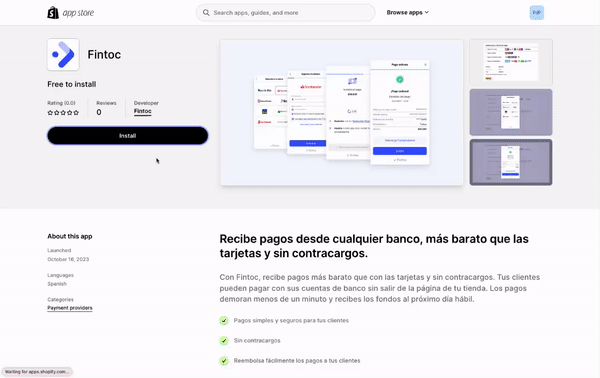
Task: Click the Free to install text
Action: [x=72, y=84]
